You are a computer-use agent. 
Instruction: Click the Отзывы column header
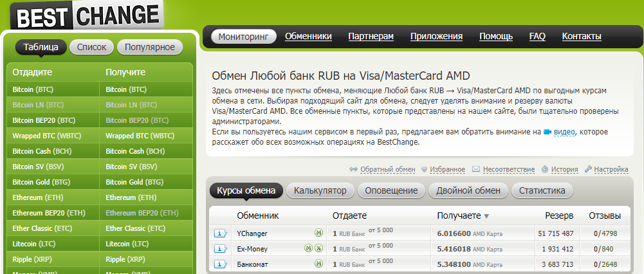[605, 215]
